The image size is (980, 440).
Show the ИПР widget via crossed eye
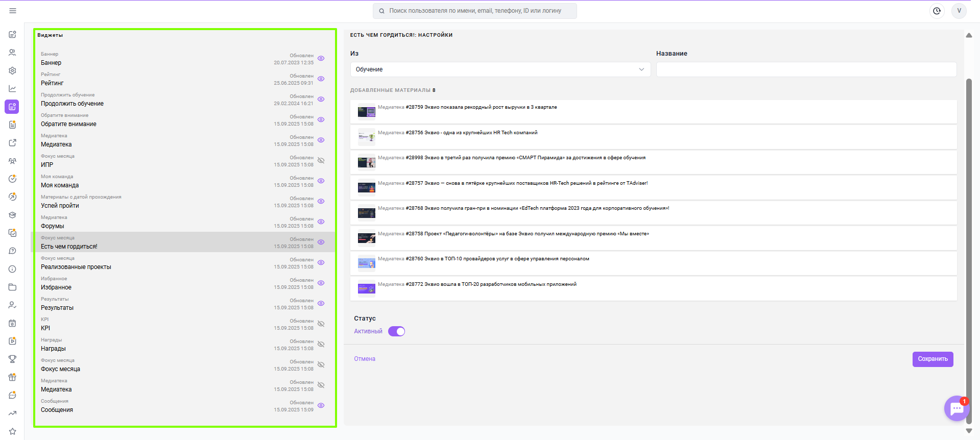[321, 160]
